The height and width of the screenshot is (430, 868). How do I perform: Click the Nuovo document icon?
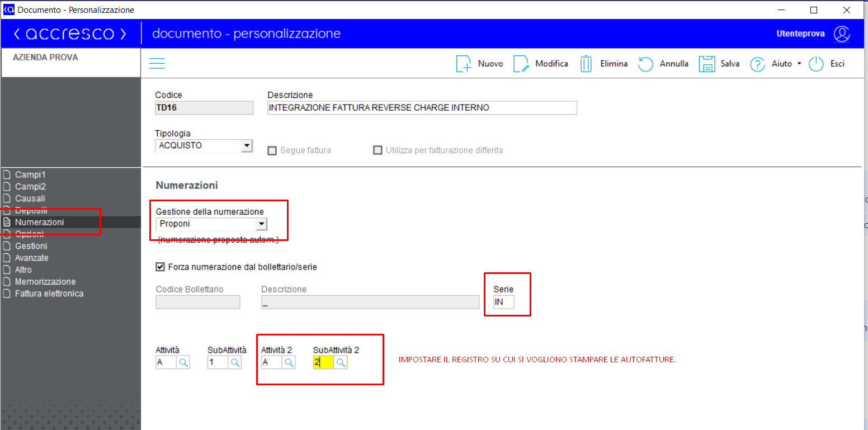[x=464, y=64]
